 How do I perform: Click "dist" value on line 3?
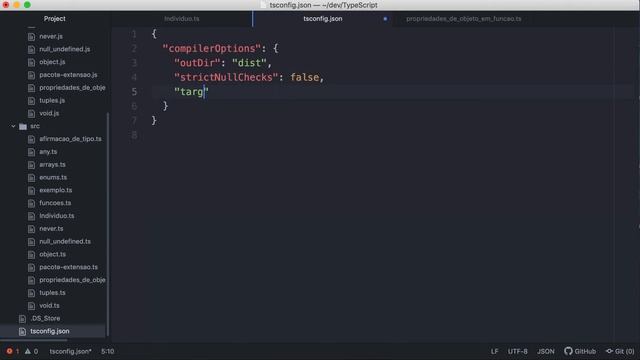249,63
